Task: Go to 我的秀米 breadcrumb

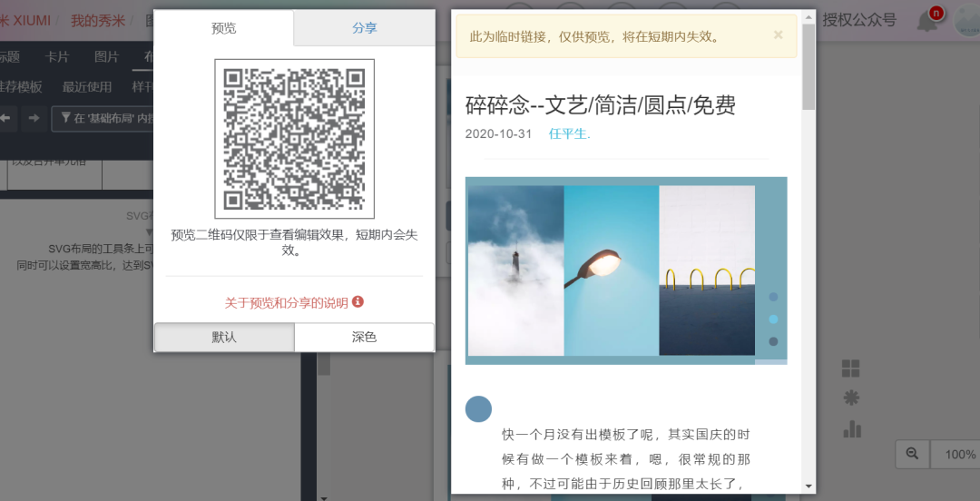Action: click(x=97, y=21)
